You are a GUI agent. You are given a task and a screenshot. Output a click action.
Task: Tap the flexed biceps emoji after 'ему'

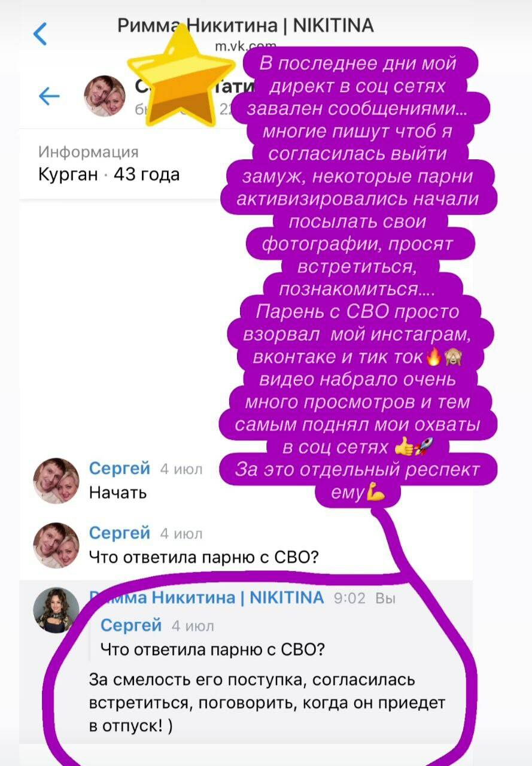click(x=376, y=493)
